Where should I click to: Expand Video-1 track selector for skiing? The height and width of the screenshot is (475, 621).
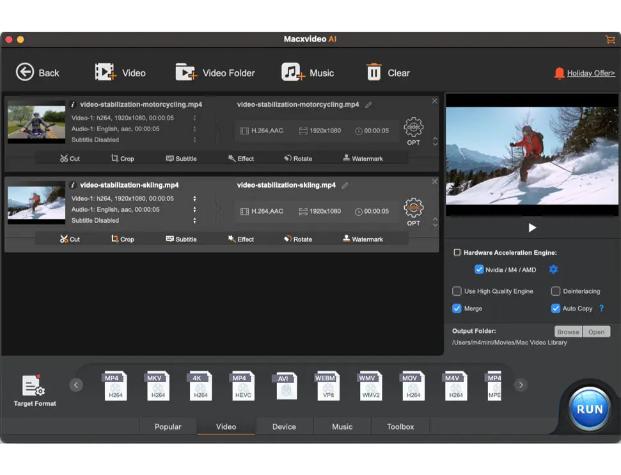tap(194, 198)
